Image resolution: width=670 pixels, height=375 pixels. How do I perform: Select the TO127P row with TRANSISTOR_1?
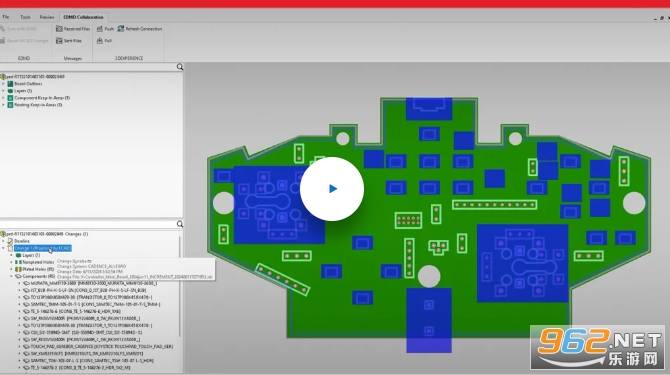click(88, 325)
